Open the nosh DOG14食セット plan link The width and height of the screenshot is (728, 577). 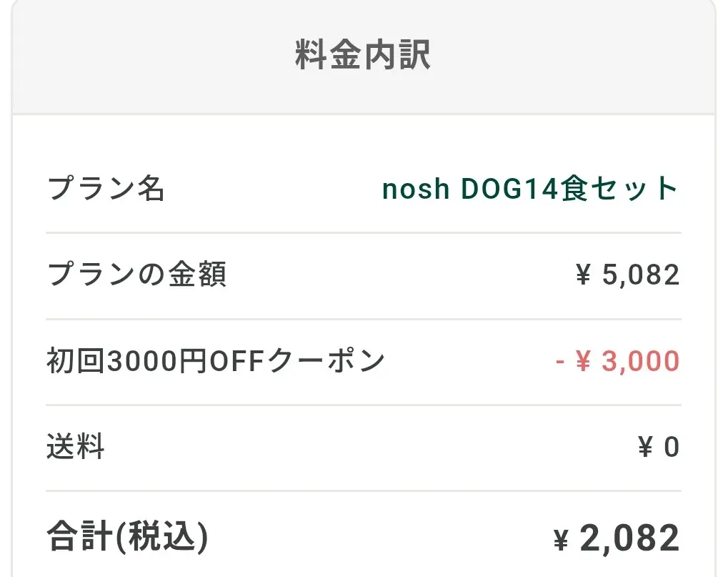529,189
